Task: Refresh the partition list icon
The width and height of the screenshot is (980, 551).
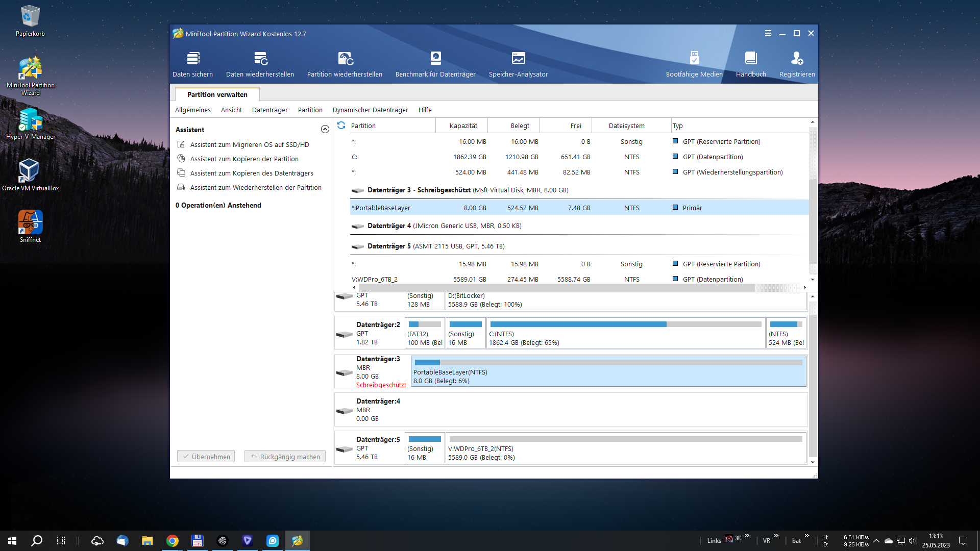Action: (x=341, y=126)
